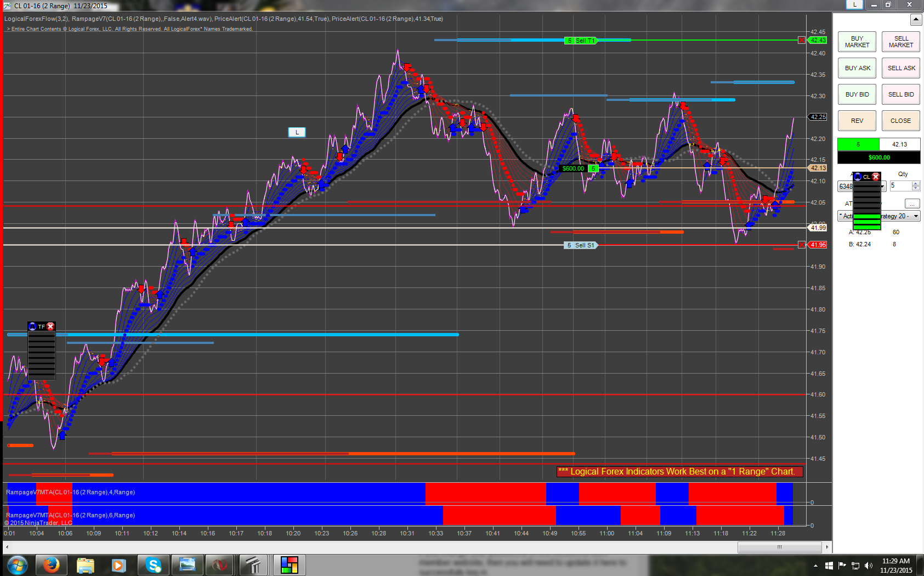Close the position with CLOSE button

(901, 121)
